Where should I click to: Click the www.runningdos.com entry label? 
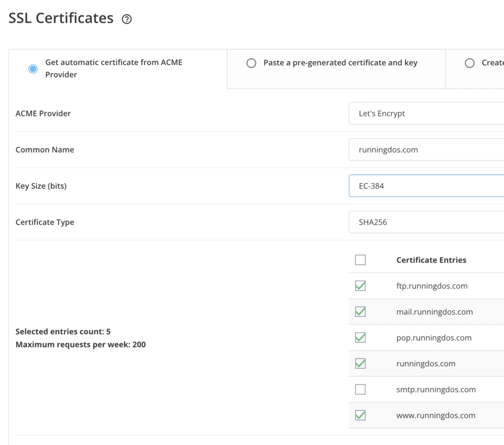tap(436, 415)
